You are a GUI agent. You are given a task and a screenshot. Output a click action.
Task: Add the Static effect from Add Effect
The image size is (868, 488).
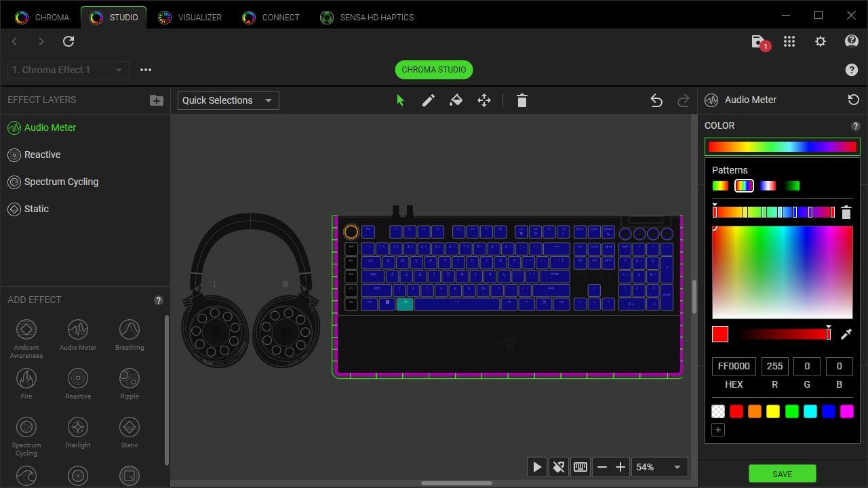click(130, 432)
